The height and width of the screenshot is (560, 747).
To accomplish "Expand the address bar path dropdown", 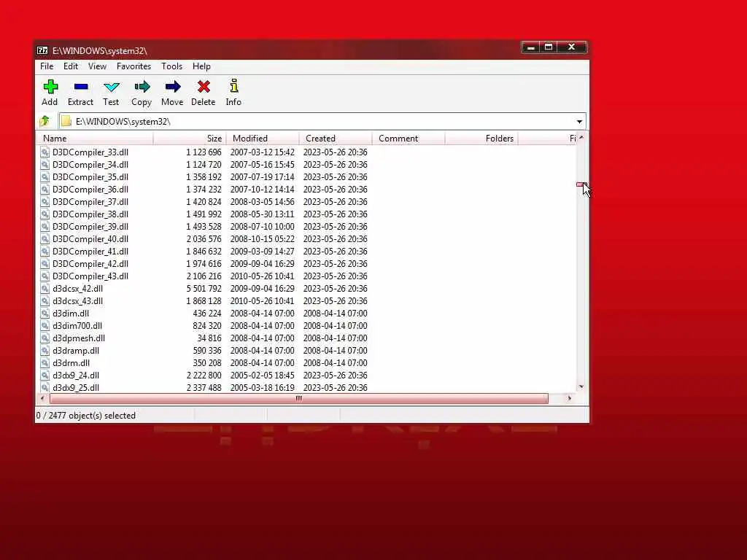I will (x=579, y=122).
